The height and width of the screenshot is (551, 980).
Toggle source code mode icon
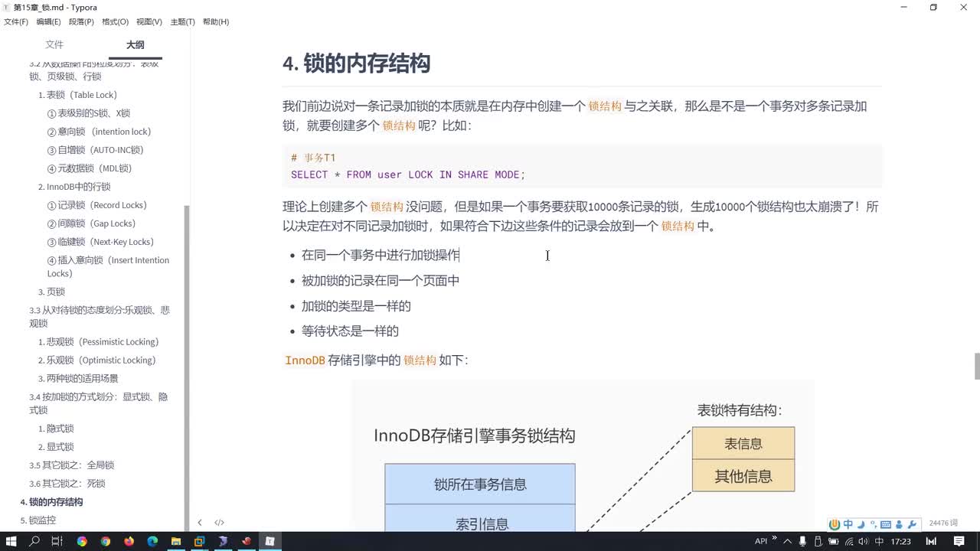(x=219, y=523)
